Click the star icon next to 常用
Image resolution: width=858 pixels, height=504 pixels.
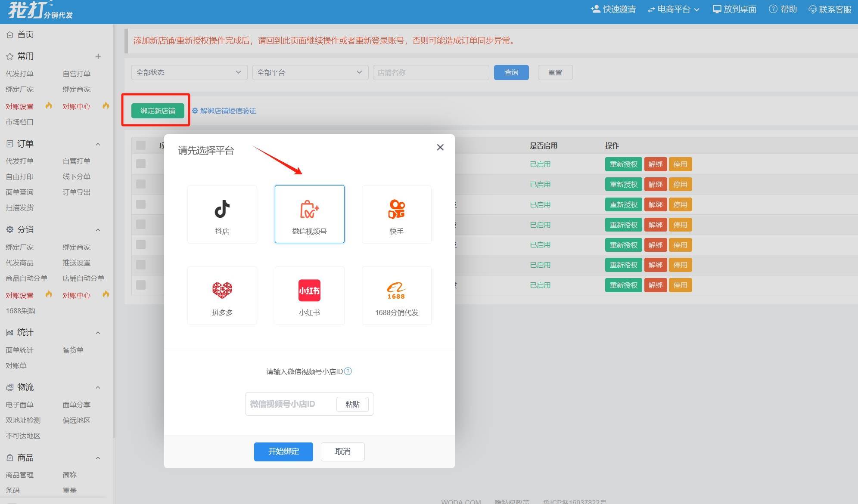(x=10, y=56)
